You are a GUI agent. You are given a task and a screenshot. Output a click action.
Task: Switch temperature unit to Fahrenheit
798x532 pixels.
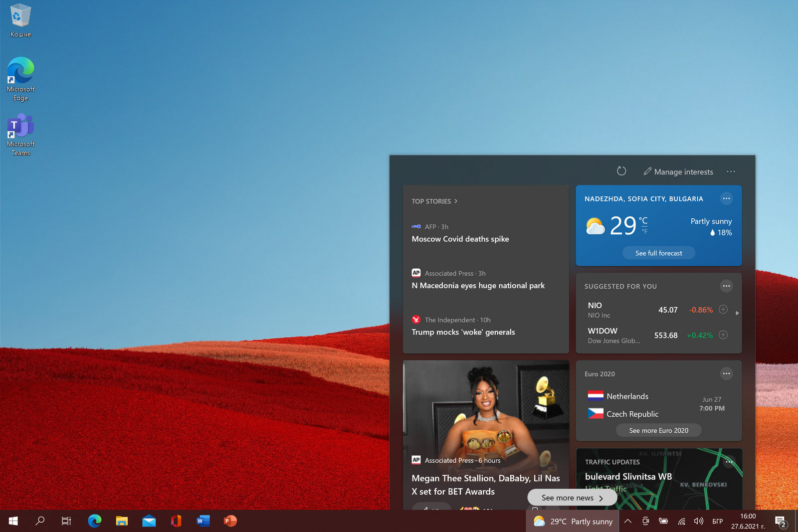tap(644, 231)
